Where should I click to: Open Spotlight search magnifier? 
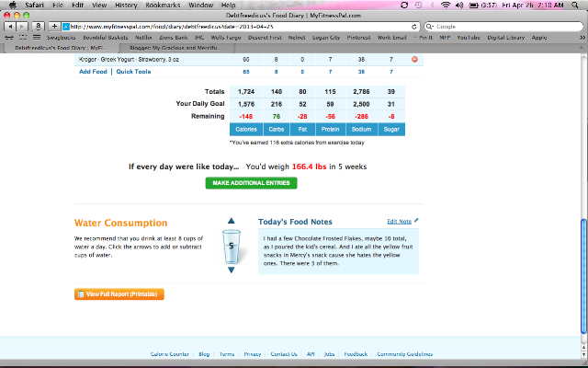575,6
